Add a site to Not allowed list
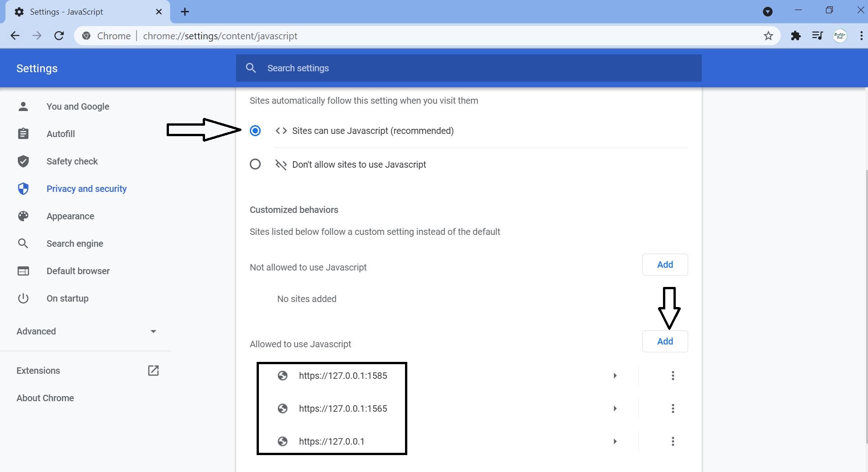Viewport: 868px width, 472px height. [x=665, y=265]
